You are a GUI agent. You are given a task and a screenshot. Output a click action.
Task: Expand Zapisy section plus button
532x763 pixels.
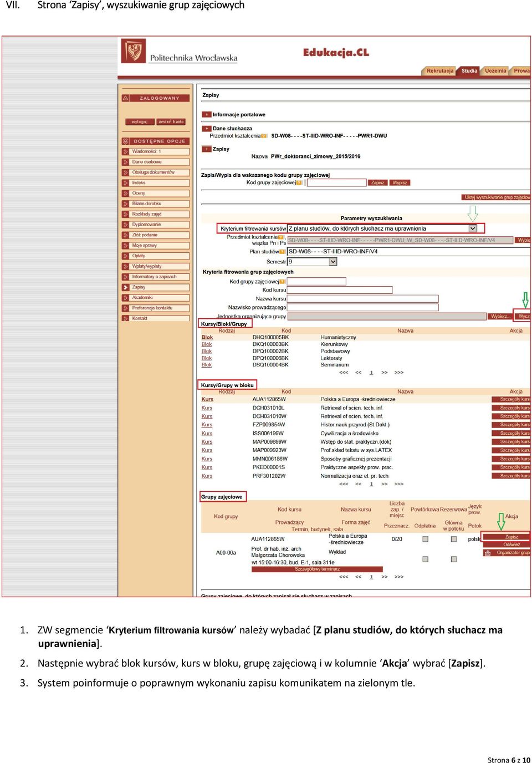point(206,149)
